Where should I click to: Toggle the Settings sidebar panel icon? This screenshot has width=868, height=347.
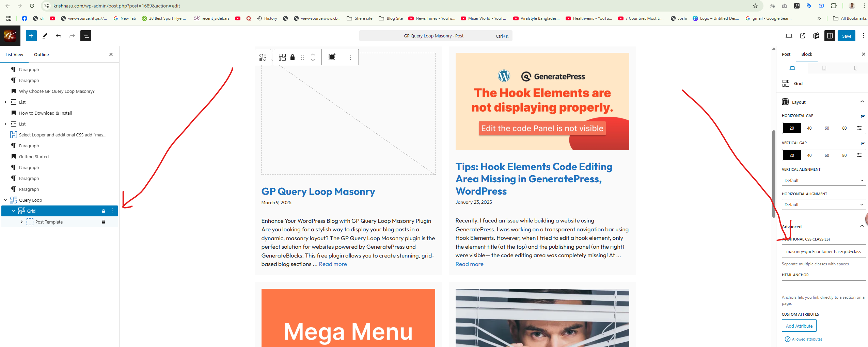(830, 36)
